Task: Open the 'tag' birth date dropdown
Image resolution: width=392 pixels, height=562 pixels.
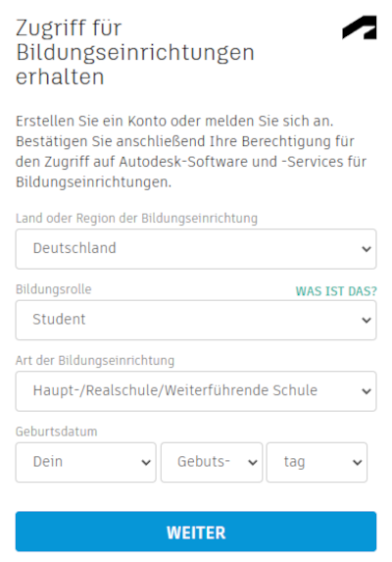Action: pyautogui.click(x=317, y=462)
